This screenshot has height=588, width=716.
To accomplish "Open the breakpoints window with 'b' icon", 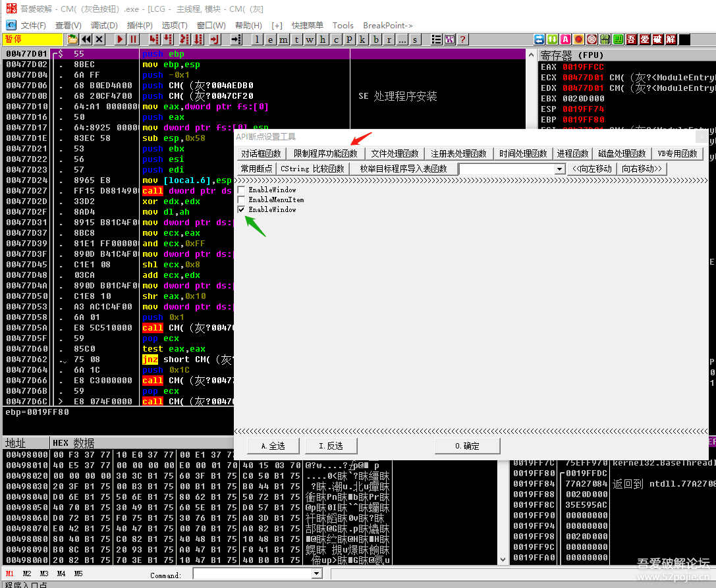I will (375, 40).
